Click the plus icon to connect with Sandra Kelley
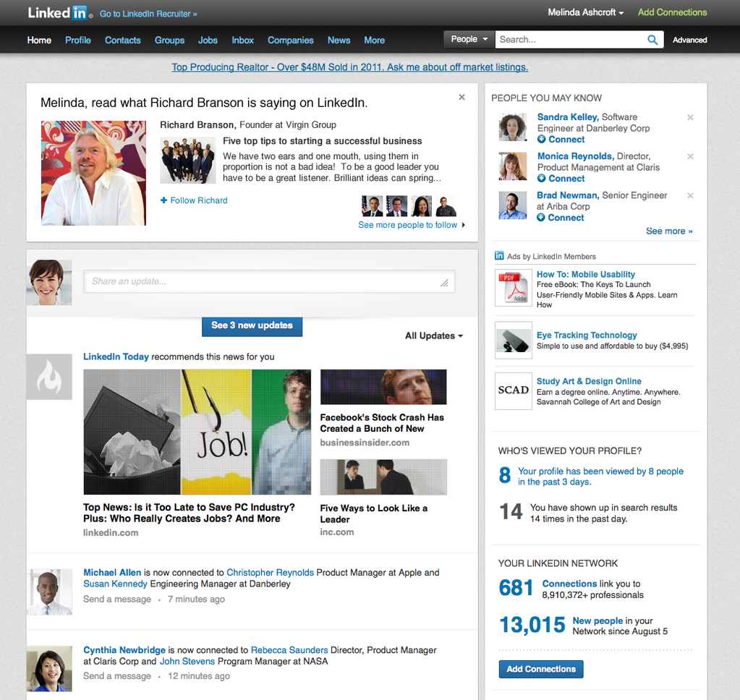Screen dimensions: 740x700 pyautogui.click(x=541, y=140)
